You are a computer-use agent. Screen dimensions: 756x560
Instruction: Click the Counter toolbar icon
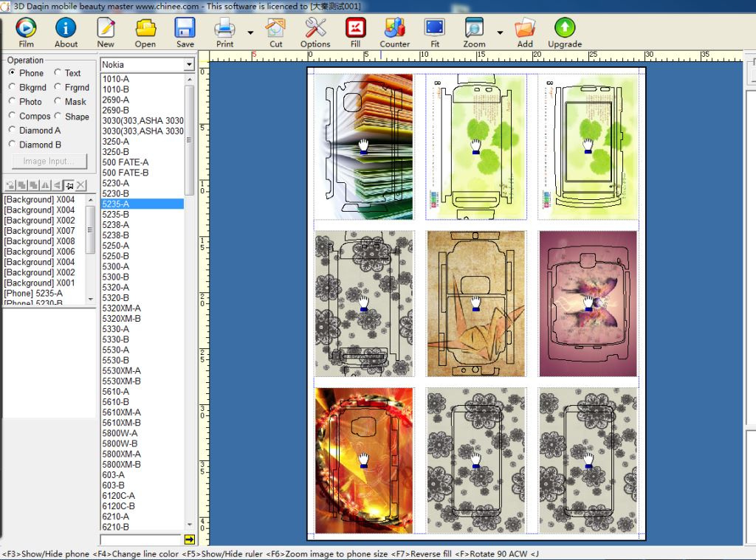point(394,32)
